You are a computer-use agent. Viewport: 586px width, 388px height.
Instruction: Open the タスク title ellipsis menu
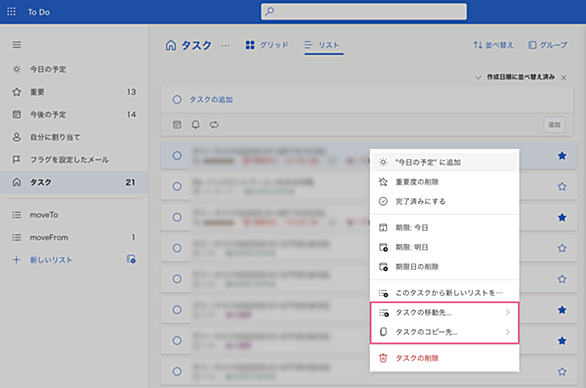click(225, 46)
